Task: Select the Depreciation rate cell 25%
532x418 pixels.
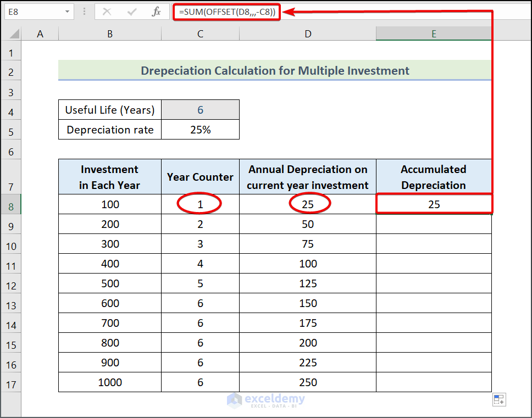Action: pos(200,130)
